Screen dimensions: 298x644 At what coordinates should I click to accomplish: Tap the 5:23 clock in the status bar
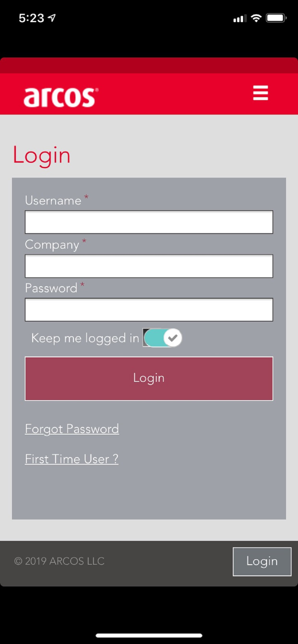[31, 18]
